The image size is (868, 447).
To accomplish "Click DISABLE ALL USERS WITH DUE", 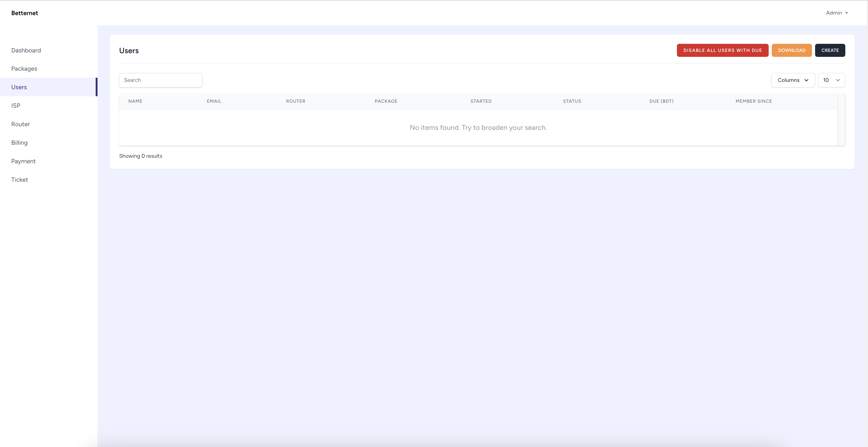I will click(x=723, y=50).
